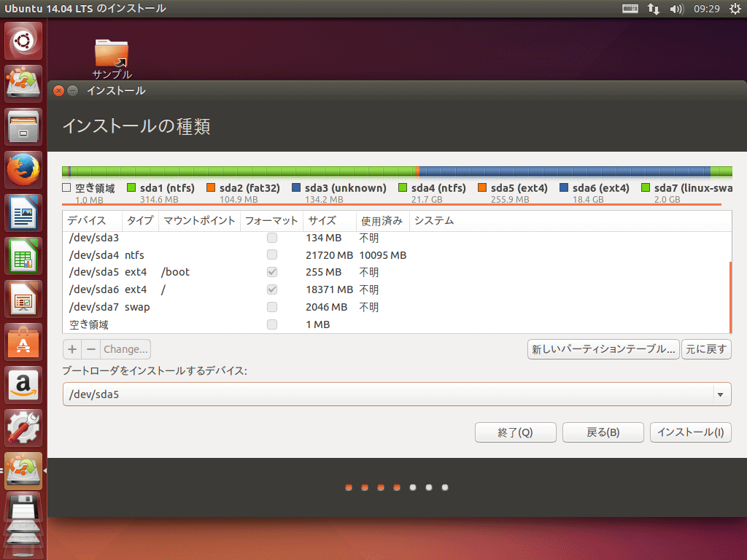Click the legend horizontal orange scrollbar
The image size is (747, 560).
392,205
